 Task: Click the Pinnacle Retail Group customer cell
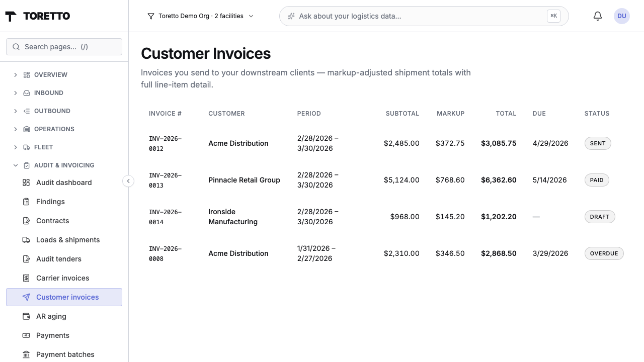(x=244, y=180)
